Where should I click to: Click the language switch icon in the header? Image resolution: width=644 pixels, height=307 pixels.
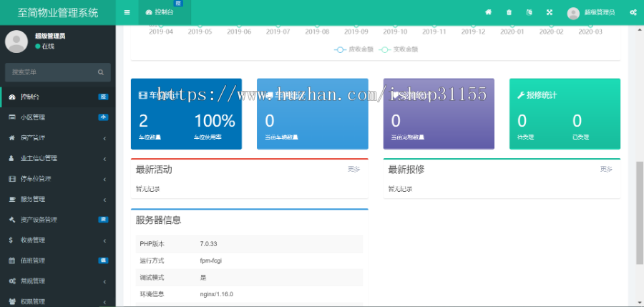pyautogui.click(x=529, y=12)
